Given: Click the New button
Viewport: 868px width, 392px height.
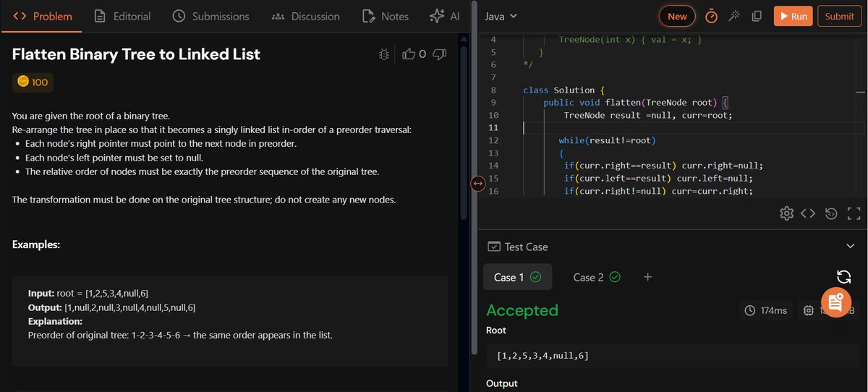Looking at the screenshot, I should coord(677,16).
